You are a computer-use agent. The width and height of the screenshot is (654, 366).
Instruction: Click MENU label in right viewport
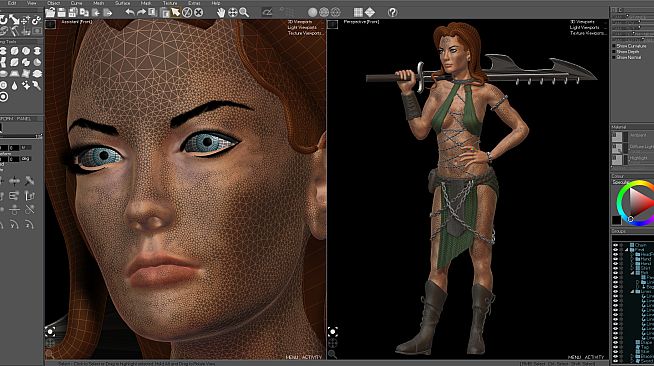pos(574,357)
